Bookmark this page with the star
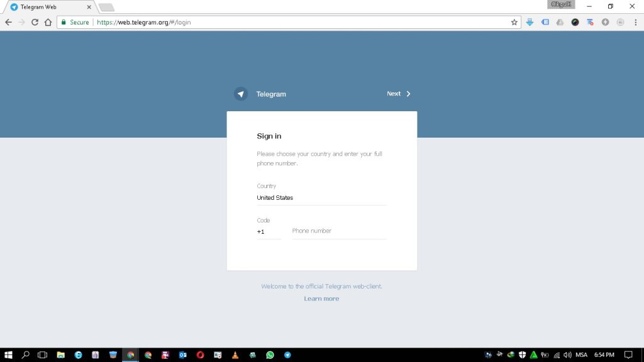Viewport: 644px width, 362px height. tap(514, 22)
